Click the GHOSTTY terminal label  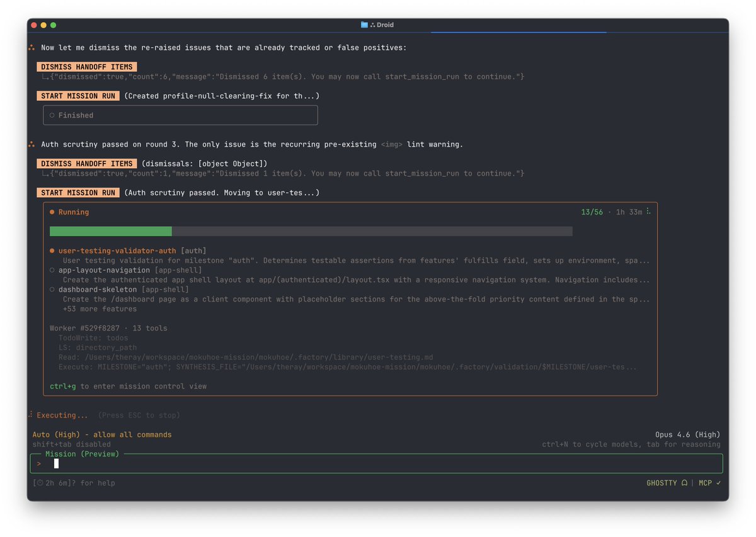[661, 483]
